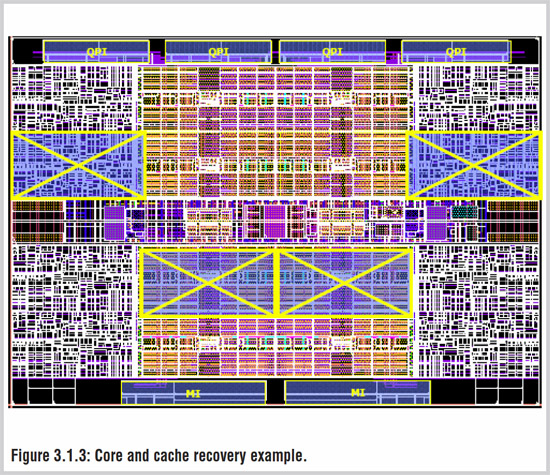The image size is (550, 475).
Task: Click the rightmost QPI block
Action: click(x=456, y=52)
